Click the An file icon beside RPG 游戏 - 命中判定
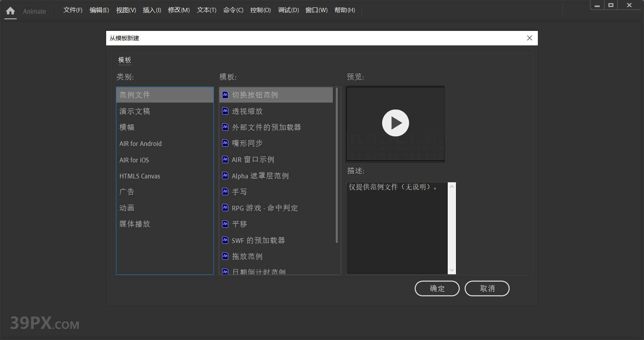This screenshot has width=644, height=340. 225,207
